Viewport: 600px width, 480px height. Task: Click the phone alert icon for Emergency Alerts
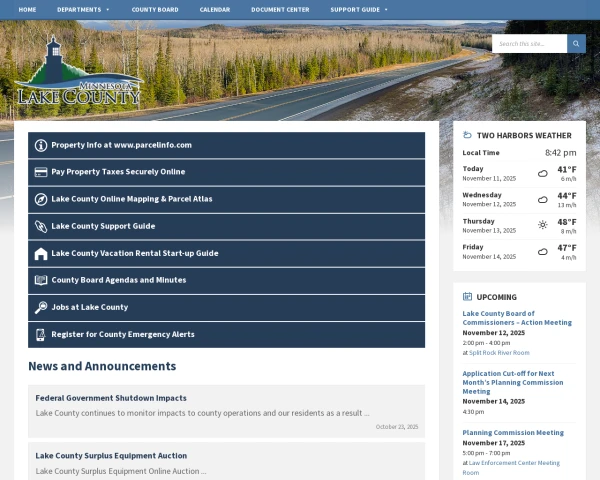click(41, 335)
